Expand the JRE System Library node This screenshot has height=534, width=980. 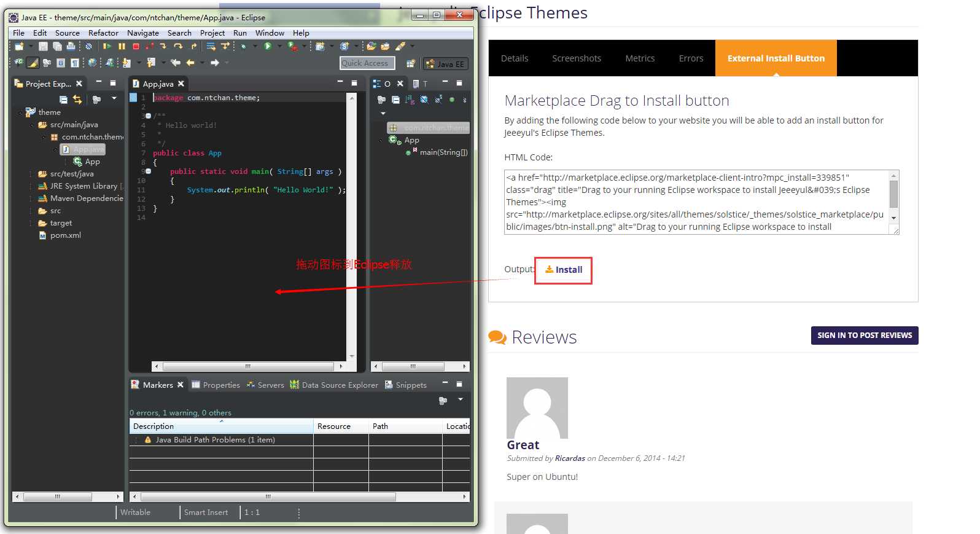tap(31, 186)
